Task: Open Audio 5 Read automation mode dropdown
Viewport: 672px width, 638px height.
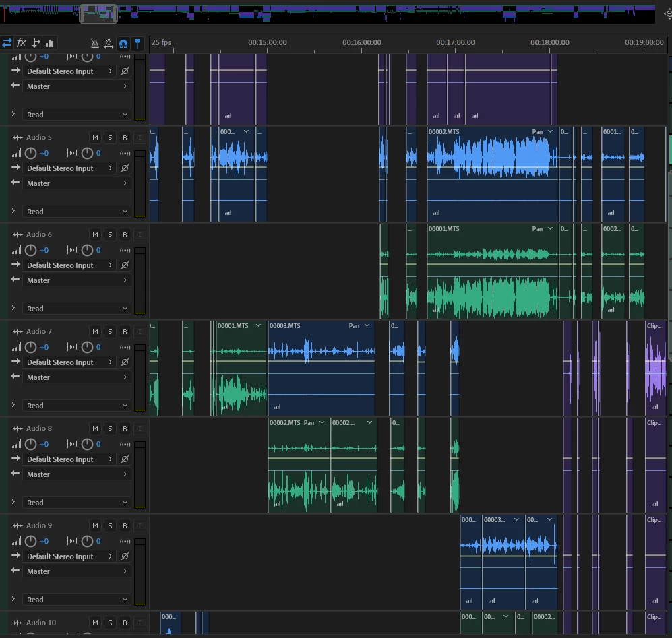Action: click(x=77, y=212)
